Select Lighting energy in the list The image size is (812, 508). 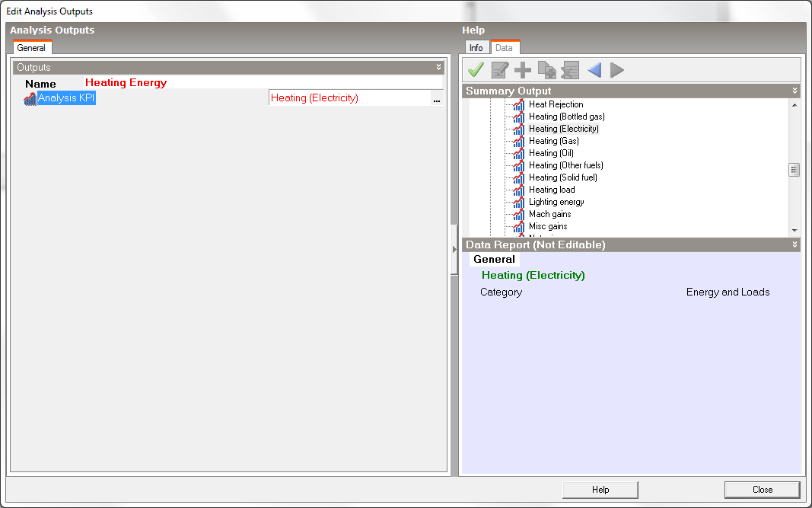(x=556, y=202)
